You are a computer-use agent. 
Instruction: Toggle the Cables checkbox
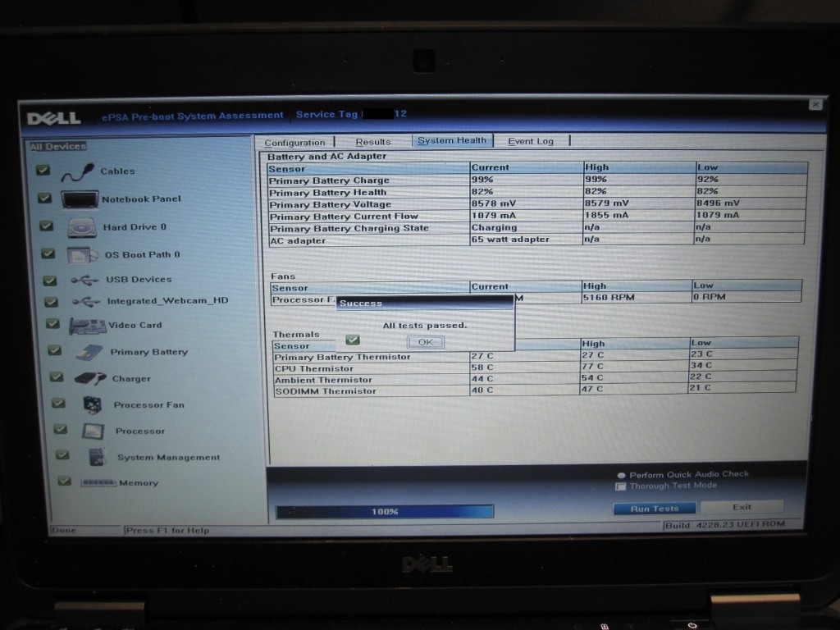(x=43, y=171)
